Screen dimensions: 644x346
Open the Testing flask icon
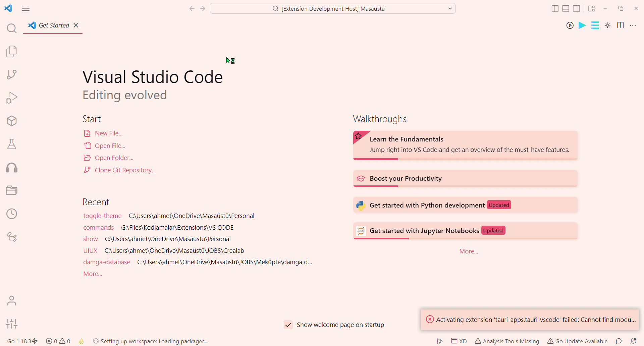pos(12,144)
